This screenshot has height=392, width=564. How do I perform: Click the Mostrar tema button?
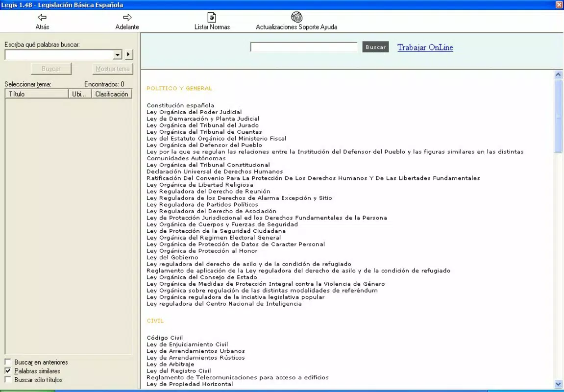pos(113,69)
